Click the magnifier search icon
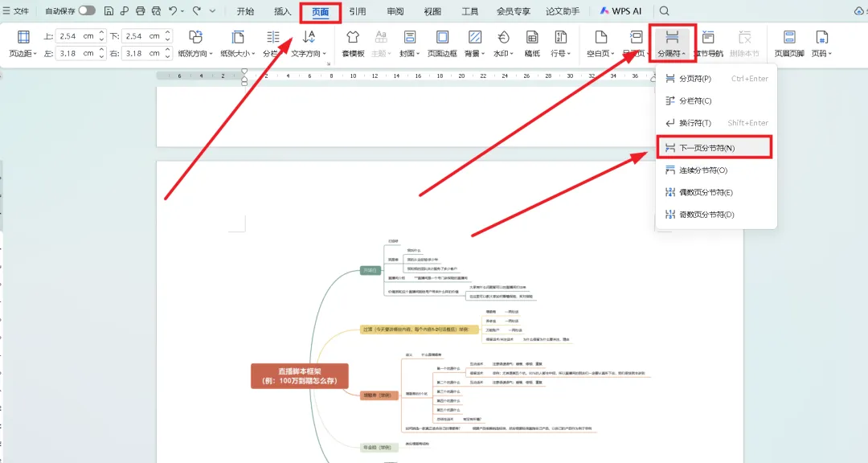 (665, 11)
